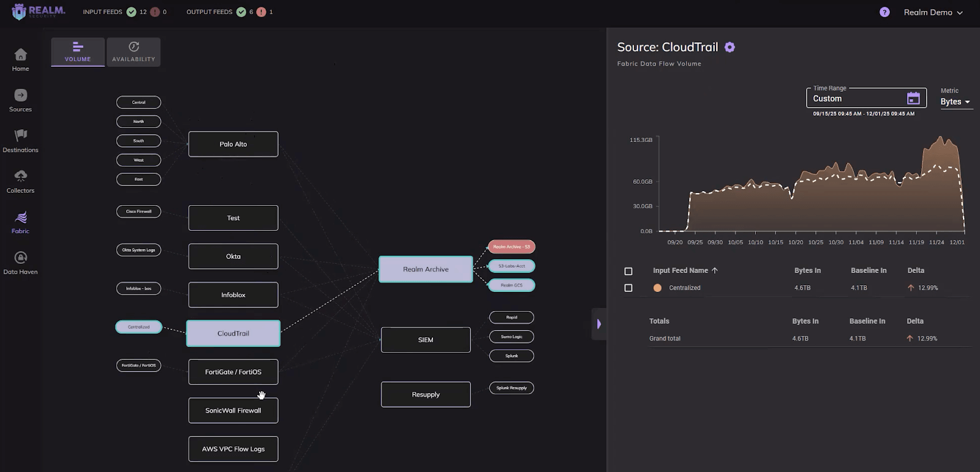This screenshot has width=980, height=472.
Task: Switch to the Availability tab
Action: [x=134, y=52]
